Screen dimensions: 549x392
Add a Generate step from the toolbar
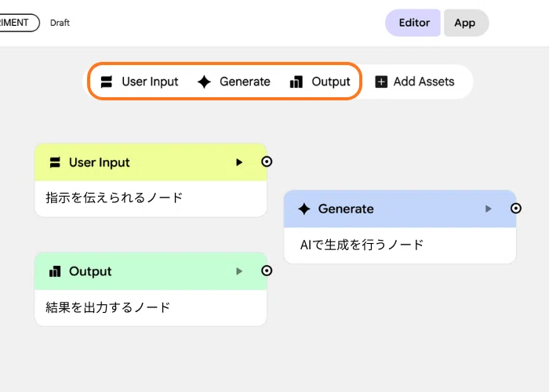pos(234,82)
